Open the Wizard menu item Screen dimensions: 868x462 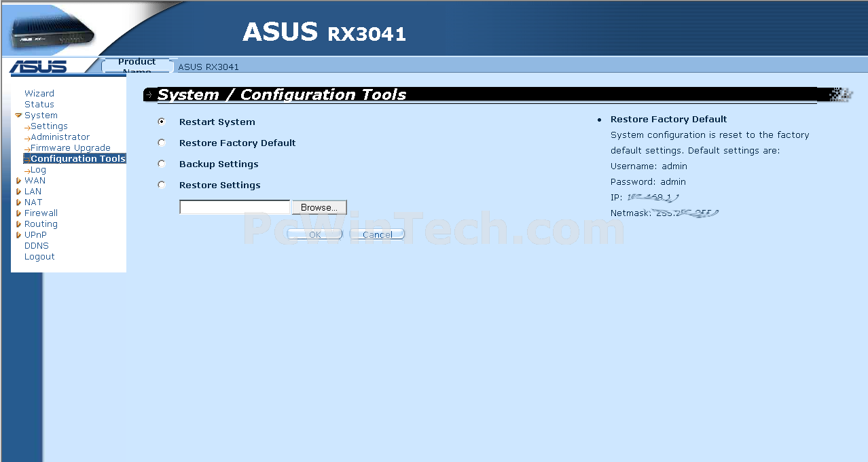click(39, 94)
